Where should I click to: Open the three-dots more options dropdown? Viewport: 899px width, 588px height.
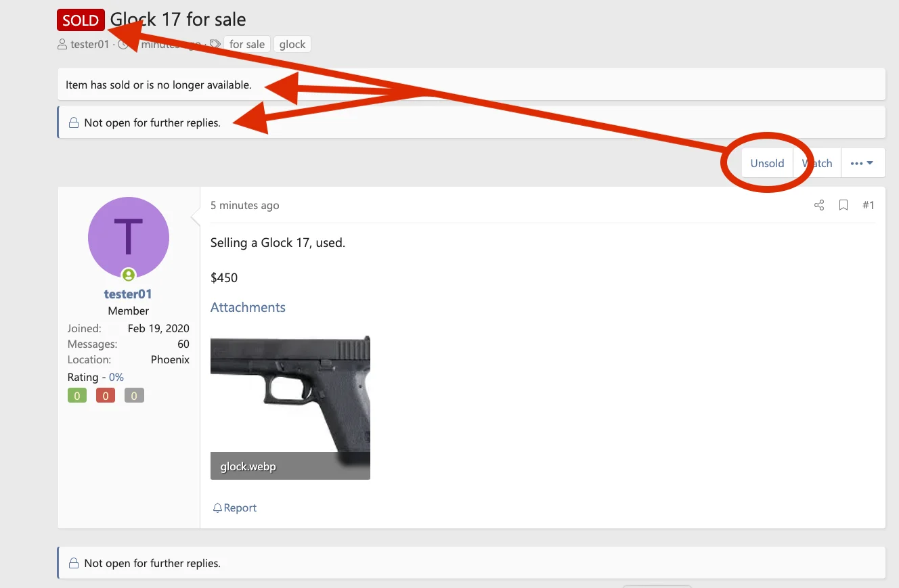pos(862,163)
